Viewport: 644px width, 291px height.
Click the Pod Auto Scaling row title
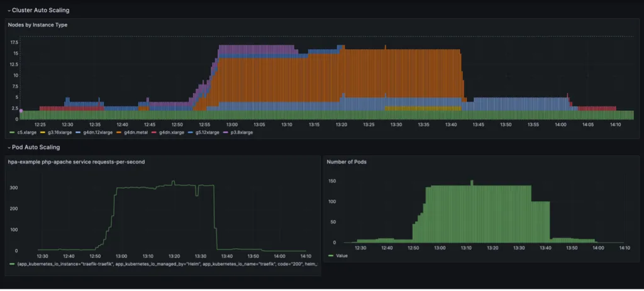36,147
